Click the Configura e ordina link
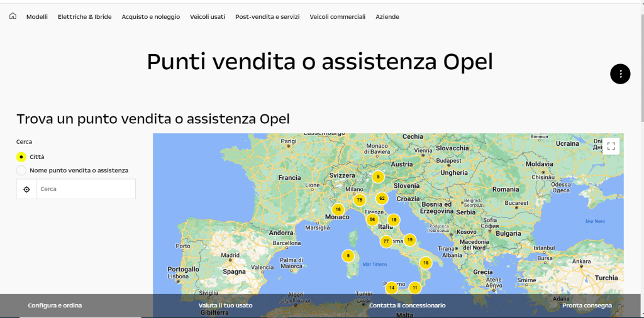Screen dimensions: 644x318 [x=55, y=305]
